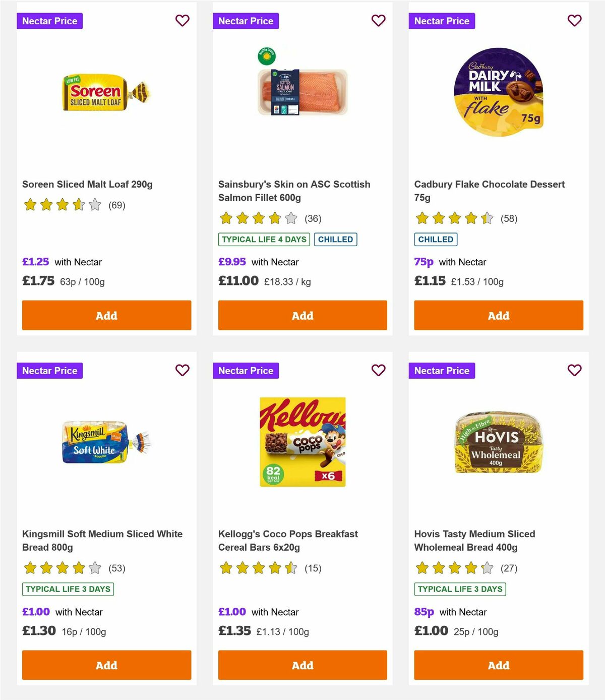605x700 pixels.
Task: Open the CHILLED label on Cadbury dessert
Action: [x=435, y=240]
